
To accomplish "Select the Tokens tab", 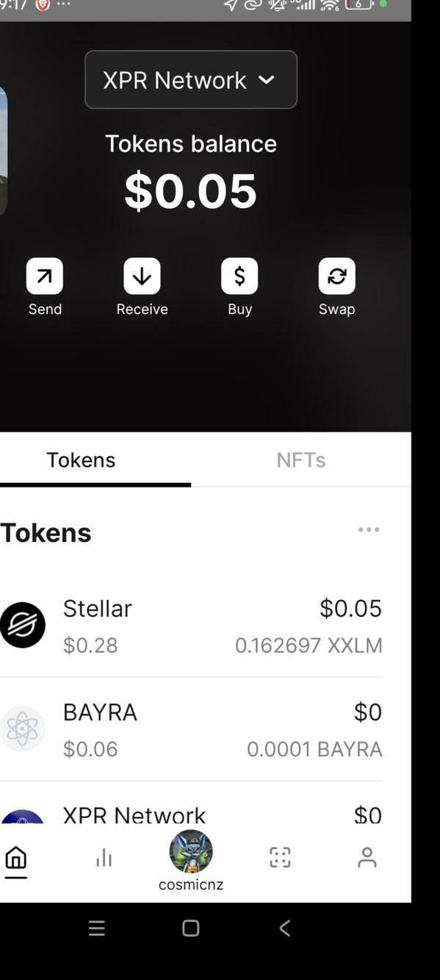I will (81, 459).
